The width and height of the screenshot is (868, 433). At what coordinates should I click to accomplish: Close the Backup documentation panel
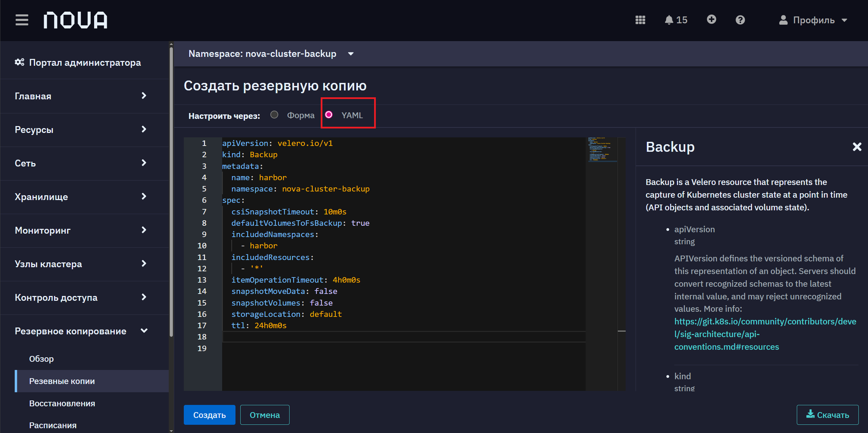click(x=857, y=147)
